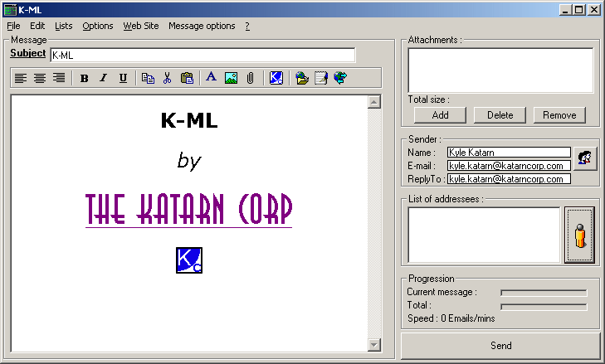Click the Send button
605x364 pixels.
[x=500, y=346]
